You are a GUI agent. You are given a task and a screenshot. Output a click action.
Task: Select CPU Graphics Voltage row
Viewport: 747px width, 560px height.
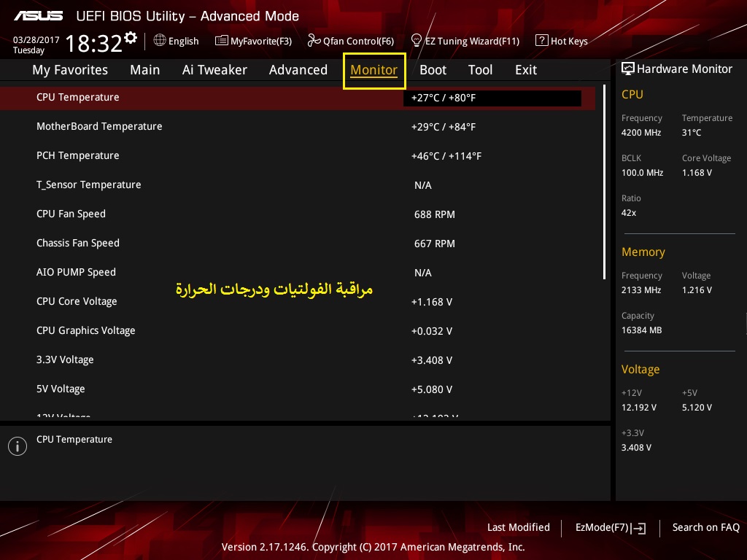[x=298, y=330]
